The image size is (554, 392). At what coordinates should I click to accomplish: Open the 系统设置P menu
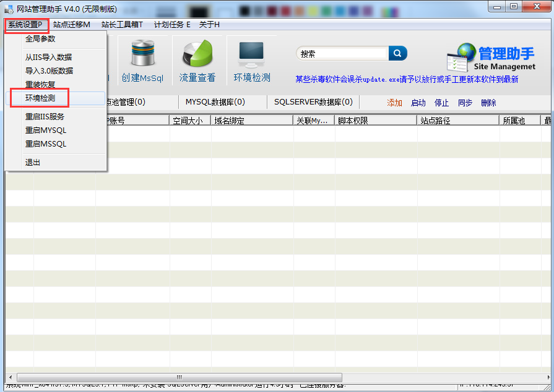point(25,25)
